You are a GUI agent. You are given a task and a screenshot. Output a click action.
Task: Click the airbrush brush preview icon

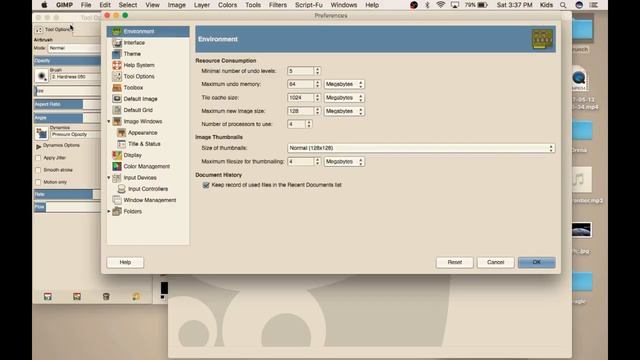(x=41, y=76)
